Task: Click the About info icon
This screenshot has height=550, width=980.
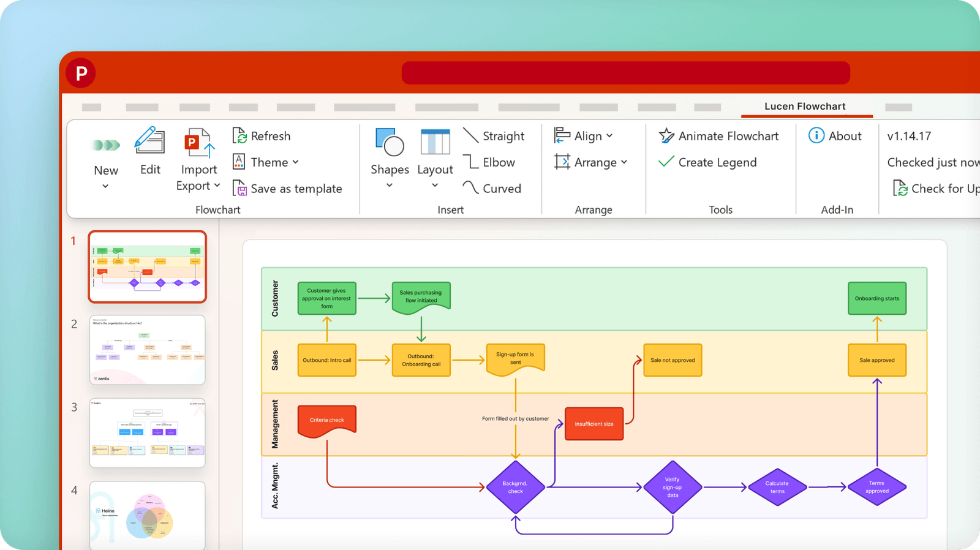Action: click(816, 135)
